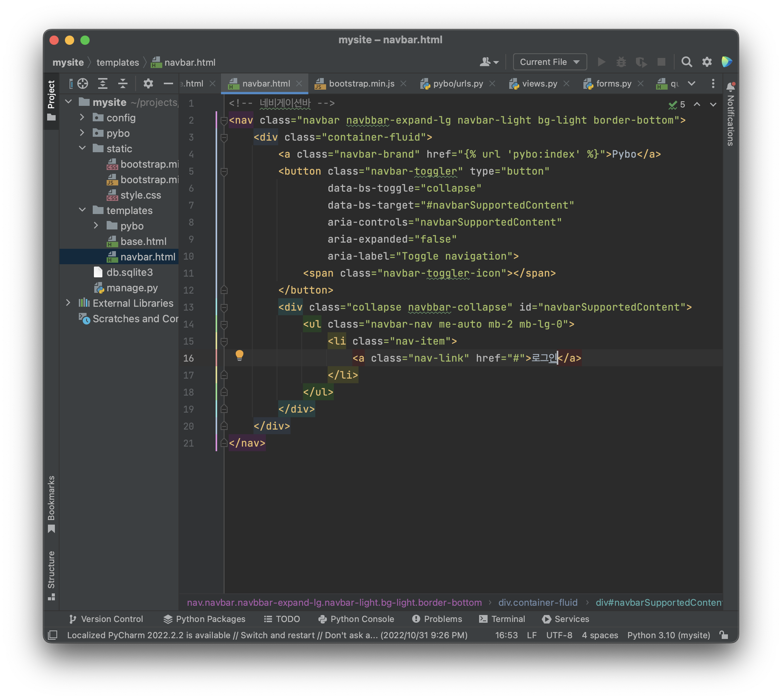Click the Select Opened File locate icon
This screenshot has height=700, width=782.
click(83, 83)
